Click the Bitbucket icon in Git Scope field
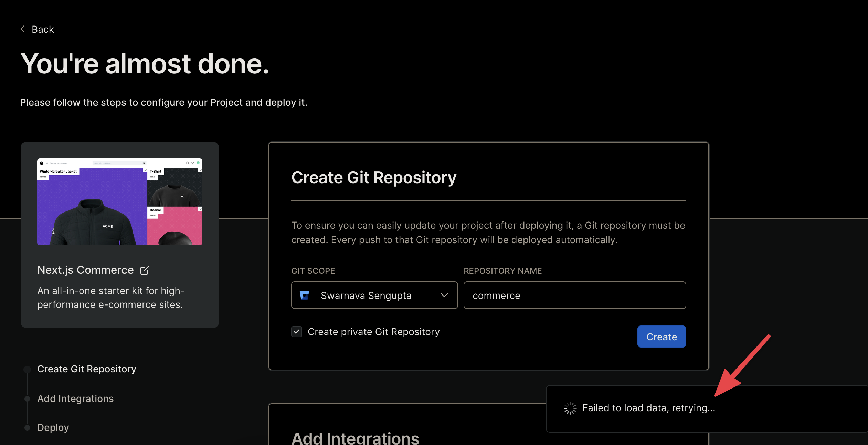Viewport: 868px width, 445px height. pyautogui.click(x=304, y=295)
